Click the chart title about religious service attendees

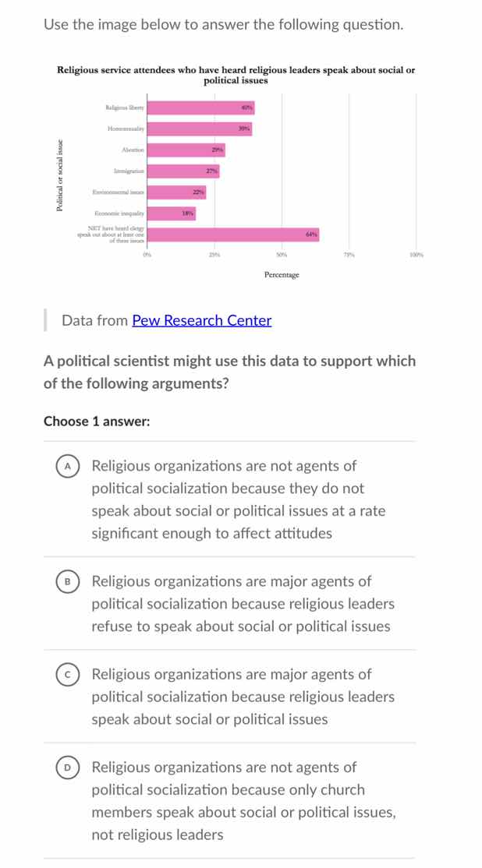tap(235, 74)
